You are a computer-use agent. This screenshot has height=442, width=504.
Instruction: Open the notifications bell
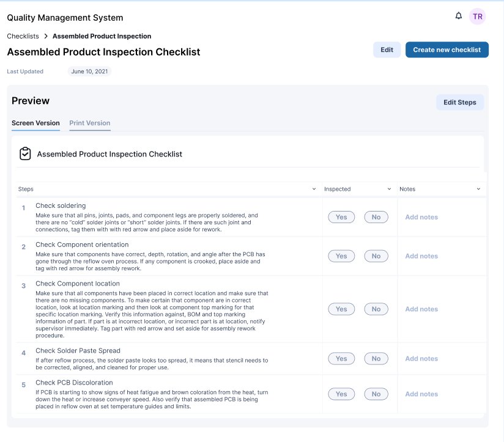[459, 16]
